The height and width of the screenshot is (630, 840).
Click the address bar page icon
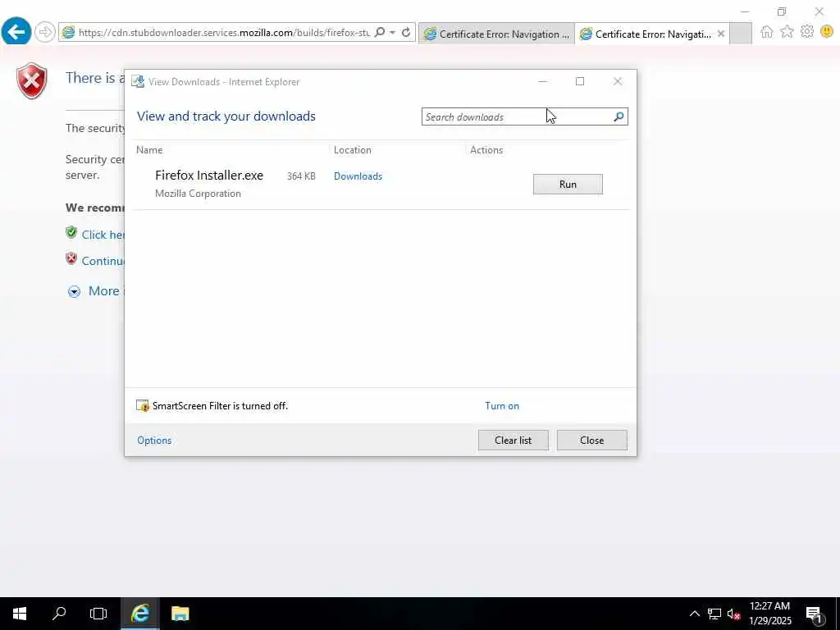point(69,33)
